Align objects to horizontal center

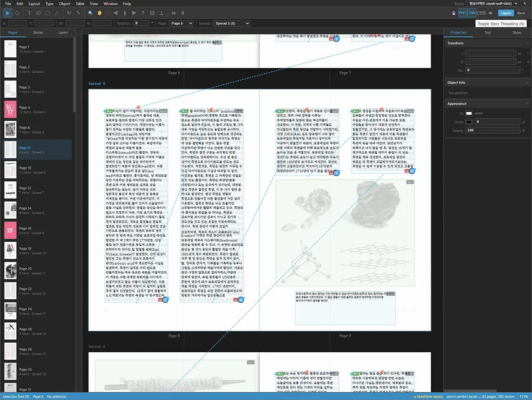point(125,13)
